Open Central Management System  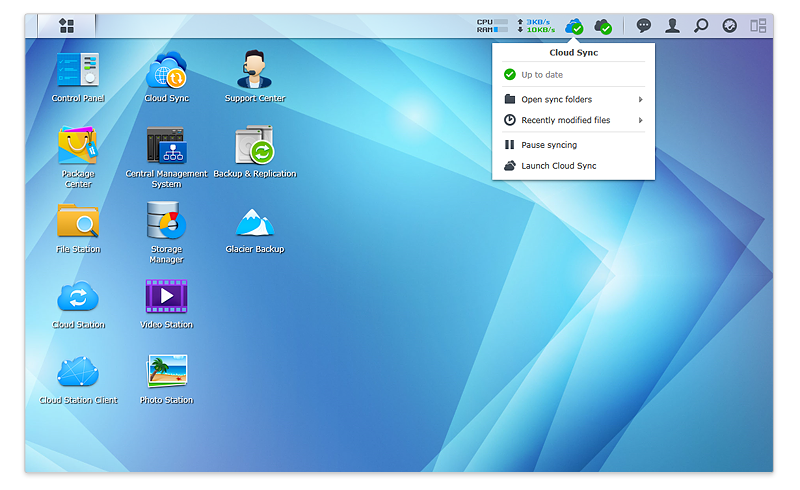[x=166, y=146]
